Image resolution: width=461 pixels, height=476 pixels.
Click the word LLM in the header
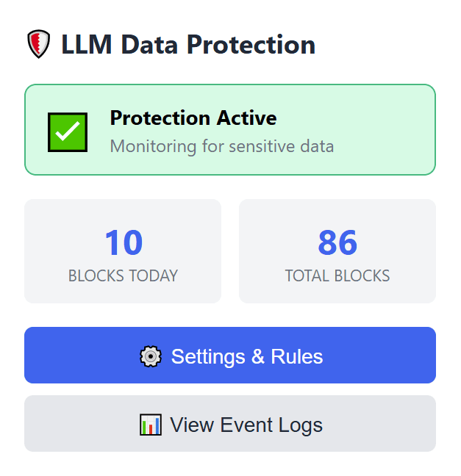pyautogui.click(x=87, y=45)
